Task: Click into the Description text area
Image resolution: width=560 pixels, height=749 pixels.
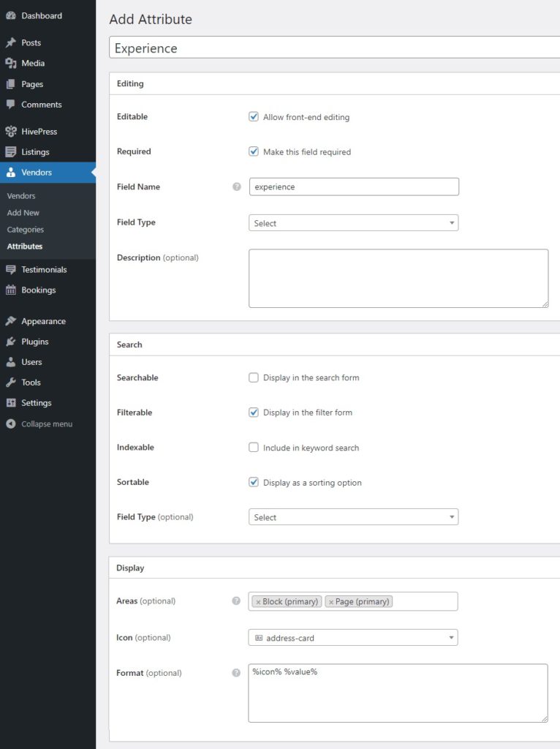Action: (x=398, y=278)
